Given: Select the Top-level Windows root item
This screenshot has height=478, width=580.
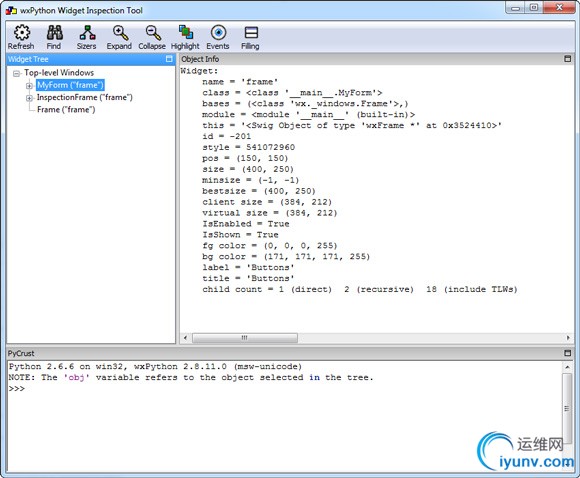Looking at the screenshot, I should pos(59,73).
